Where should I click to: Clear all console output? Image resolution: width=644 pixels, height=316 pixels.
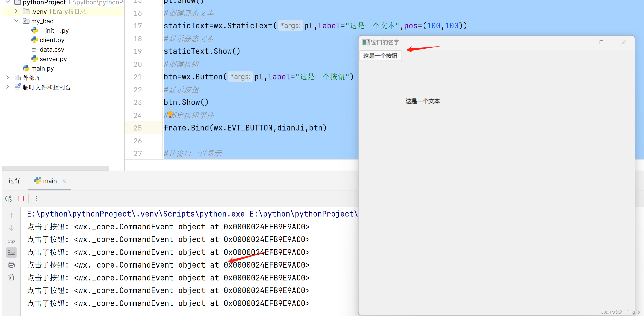11,277
